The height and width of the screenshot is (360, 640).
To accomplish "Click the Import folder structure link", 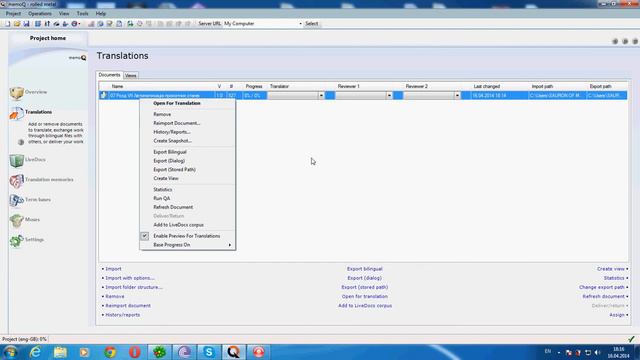I will (x=133, y=287).
